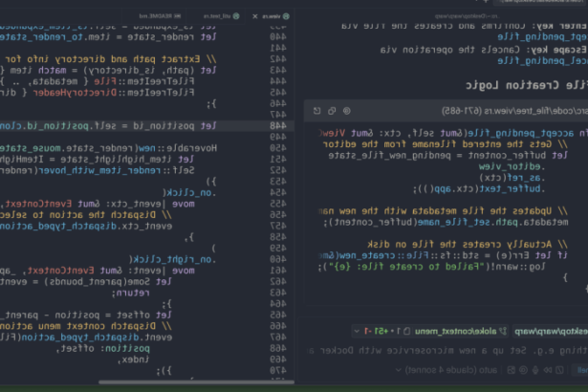588x392 pixels.
Task: Click the Desktop/warp/warp directory chip
Action: coord(551,331)
